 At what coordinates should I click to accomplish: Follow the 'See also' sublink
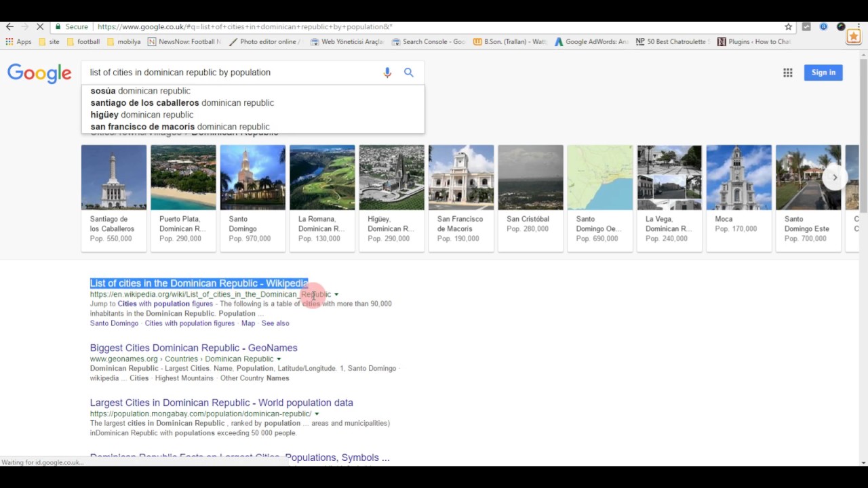pyautogui.click(x=275, y=323)
